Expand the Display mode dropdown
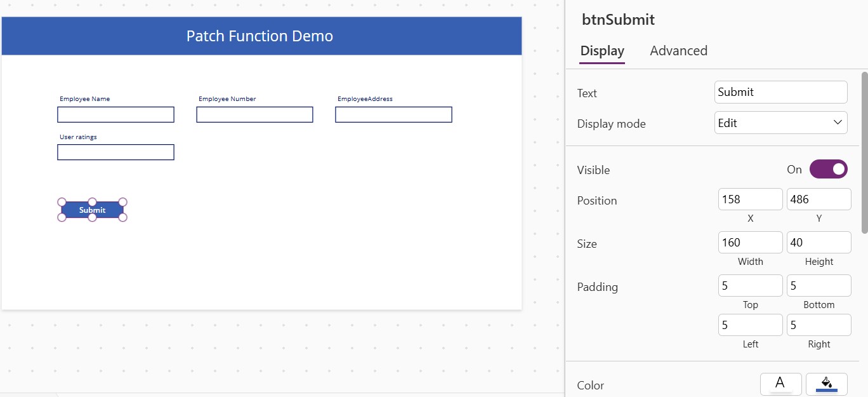This screenshot has width=868, height=397. point(780,123)
